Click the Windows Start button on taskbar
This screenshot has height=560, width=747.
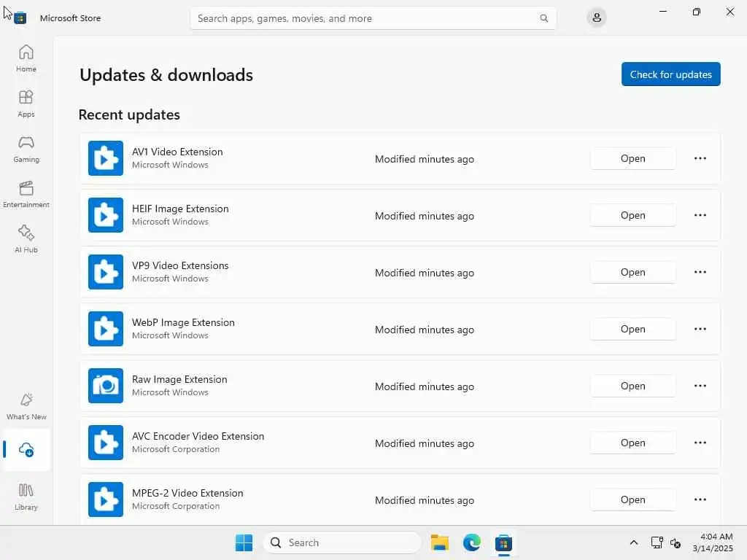(244, 542)
